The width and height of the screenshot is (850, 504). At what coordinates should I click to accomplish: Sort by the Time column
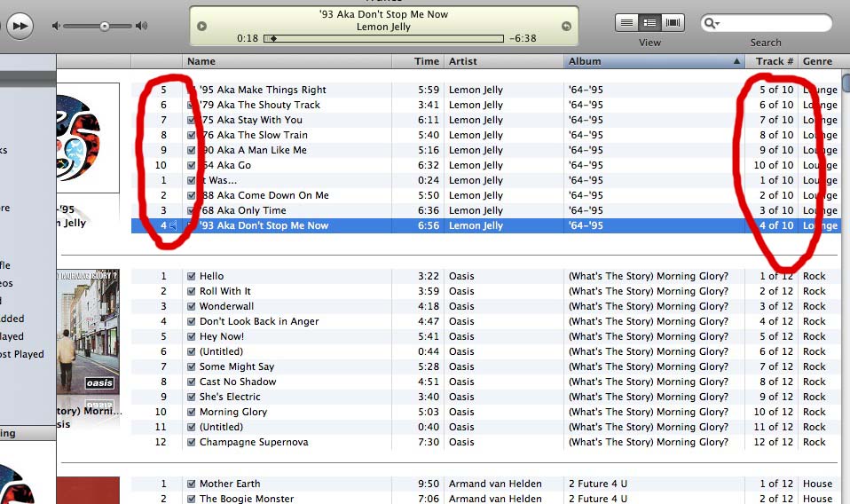point(418,61)
